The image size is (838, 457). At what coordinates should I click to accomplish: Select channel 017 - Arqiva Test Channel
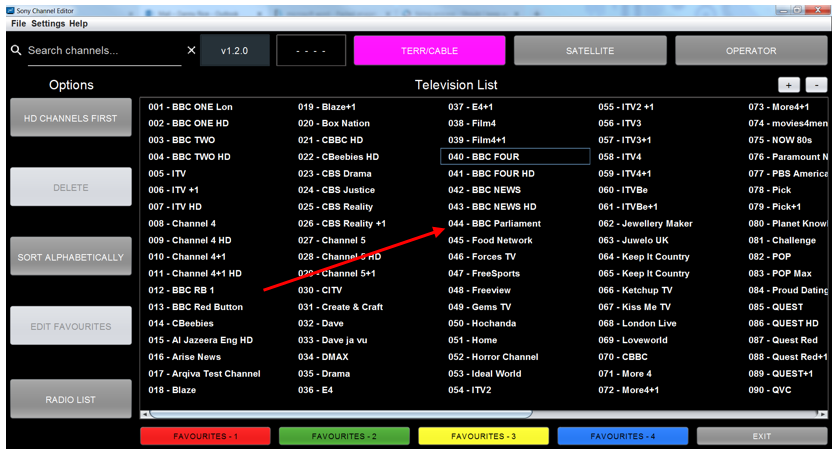(204, 374)
